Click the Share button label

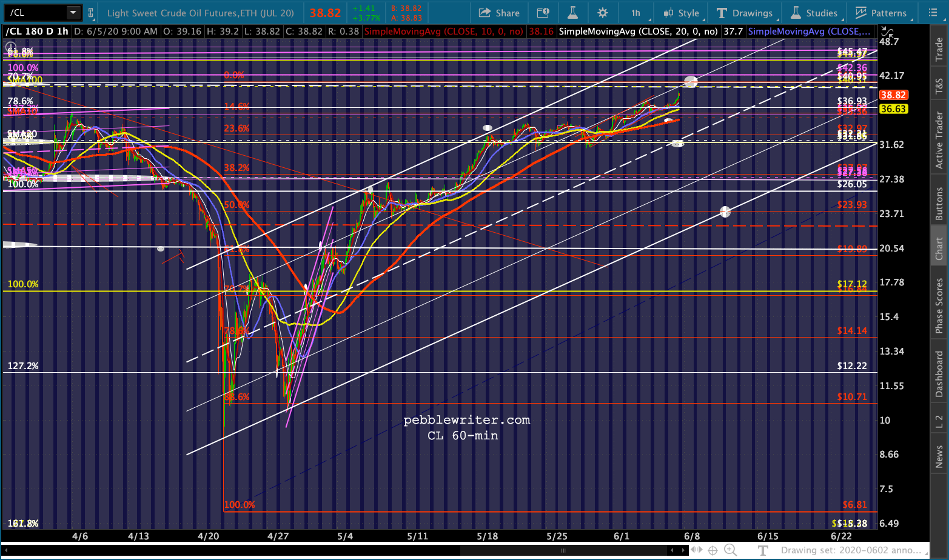coord(508,13)
